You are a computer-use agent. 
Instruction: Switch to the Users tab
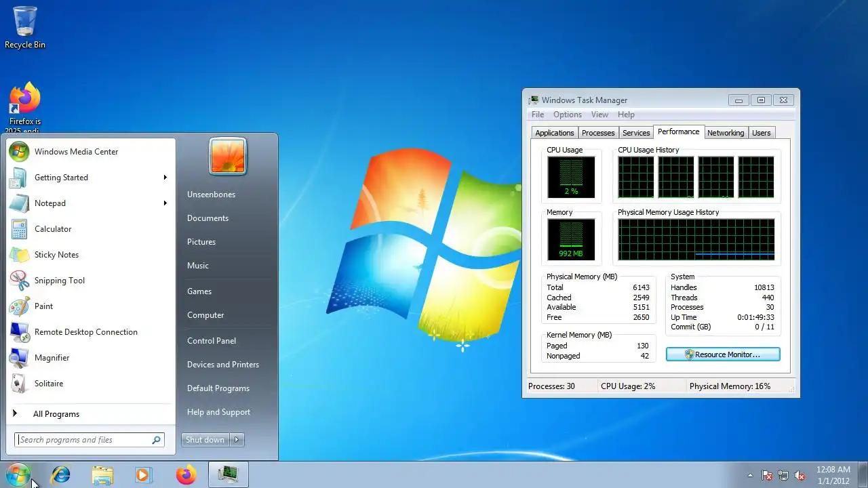click(x=762, y=133)
